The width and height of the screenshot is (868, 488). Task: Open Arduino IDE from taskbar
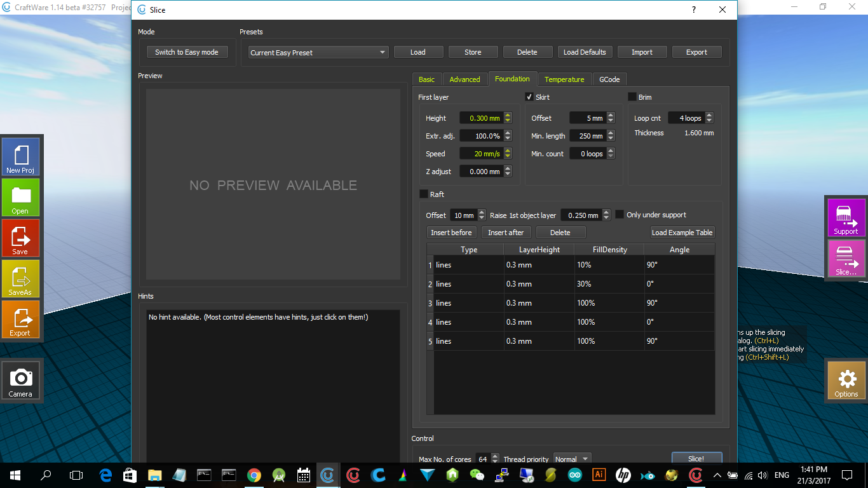[574, 475]
